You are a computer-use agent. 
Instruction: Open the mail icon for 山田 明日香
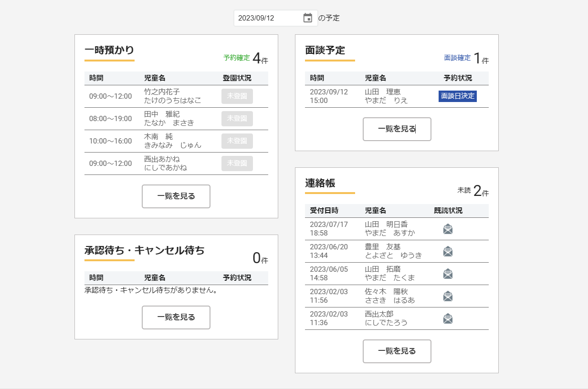[x=448, y=229]
